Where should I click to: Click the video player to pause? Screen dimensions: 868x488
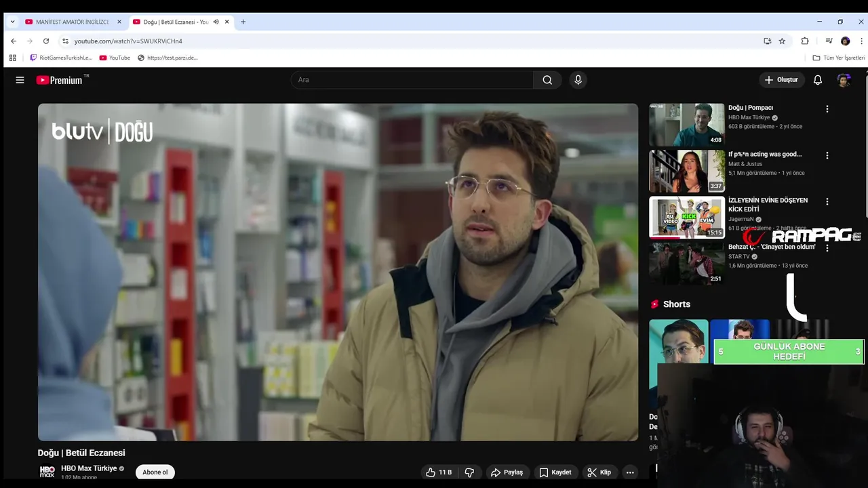point(338,272)
